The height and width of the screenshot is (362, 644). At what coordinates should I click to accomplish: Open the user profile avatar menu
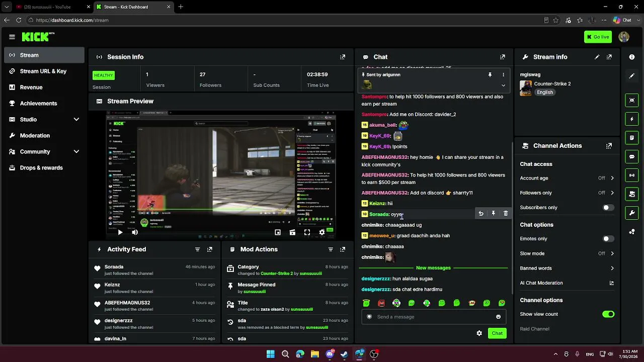click(624, 37)
